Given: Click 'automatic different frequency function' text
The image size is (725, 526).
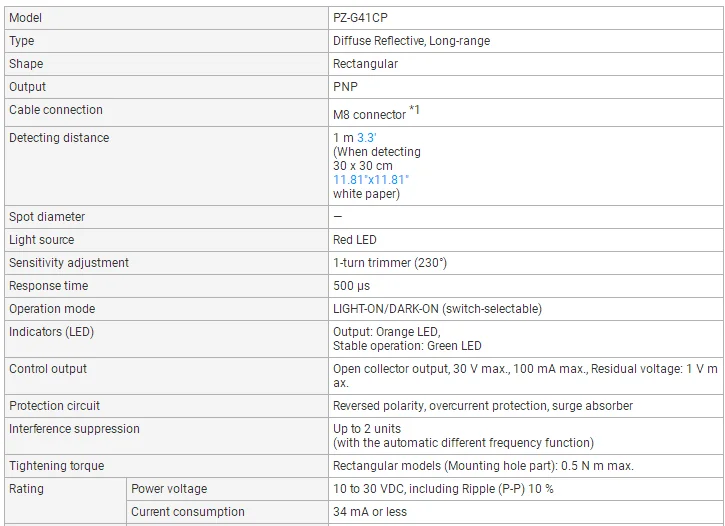Looking at the screenshot, I should pyautogui.click(x=487, y=443).
